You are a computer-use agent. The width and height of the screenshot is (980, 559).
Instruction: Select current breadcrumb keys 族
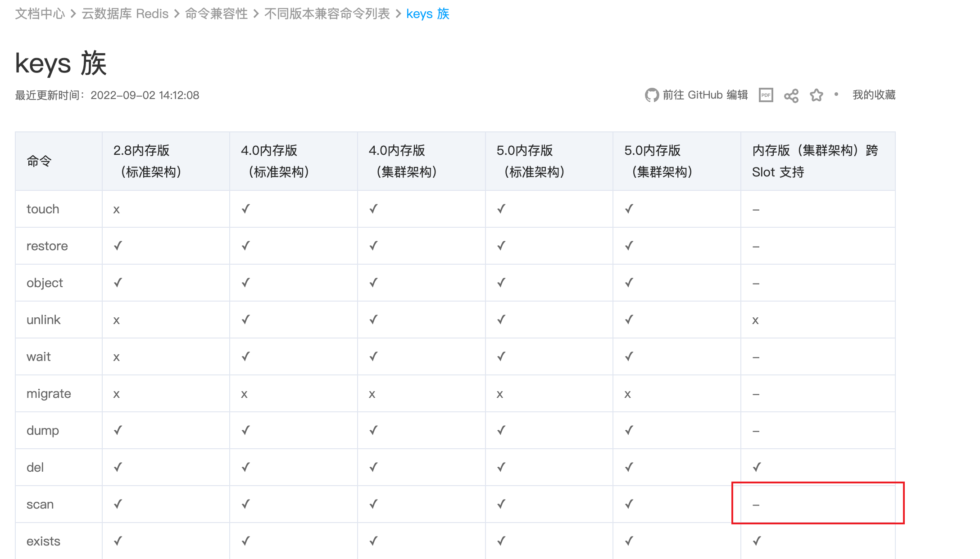coord(427,14)
